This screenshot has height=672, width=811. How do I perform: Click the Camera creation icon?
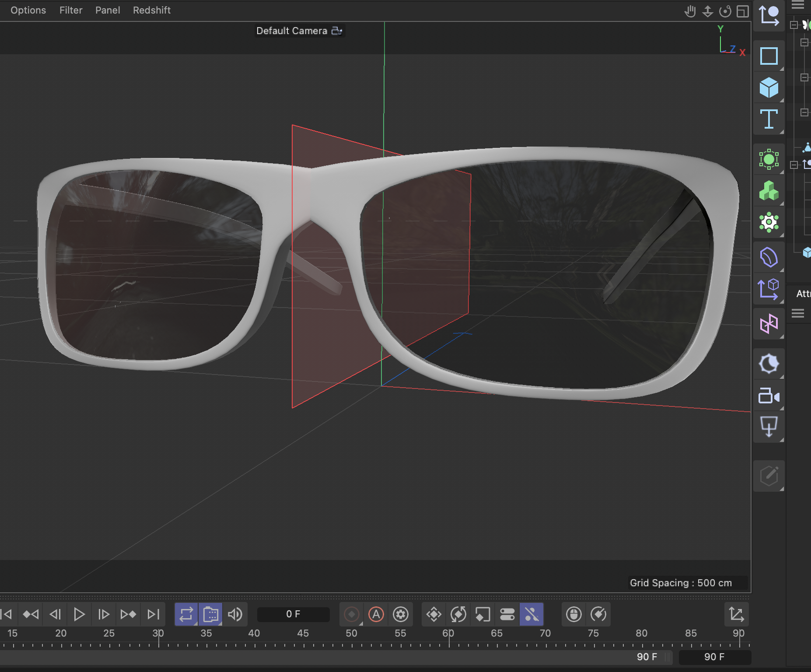[769, 396]
